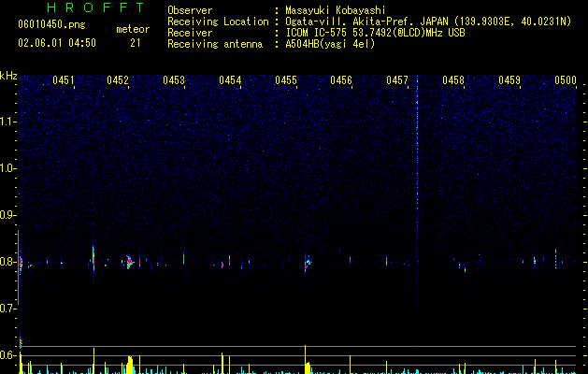Click the gray vertical range bar beside 0.8 kHz

pyautogui.click(x=18, y=266)
